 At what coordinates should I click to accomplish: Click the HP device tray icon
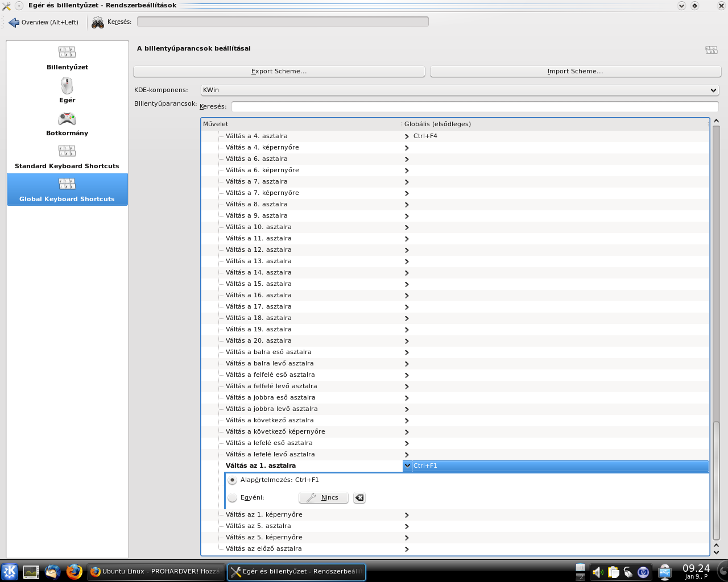click(643, 572)
